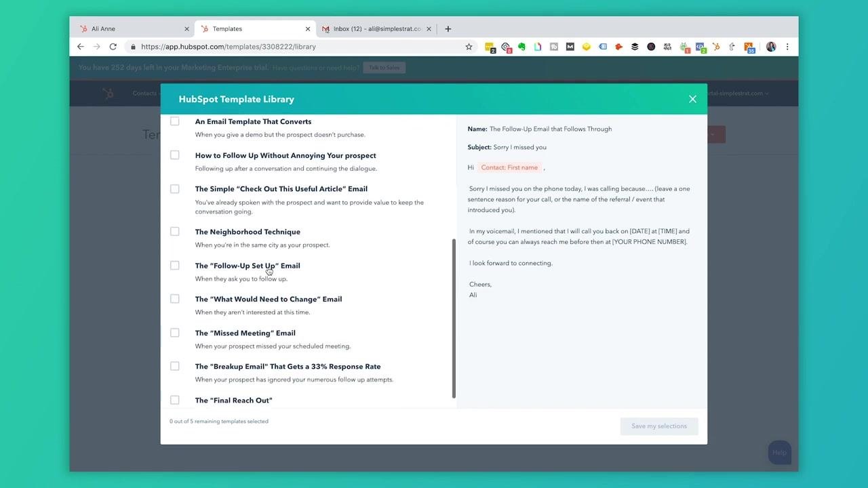Image resolution: width=868 pixels, height=488 pixels.
Task: Open the Chrome three-dot menu
Action: click(787, 47)
